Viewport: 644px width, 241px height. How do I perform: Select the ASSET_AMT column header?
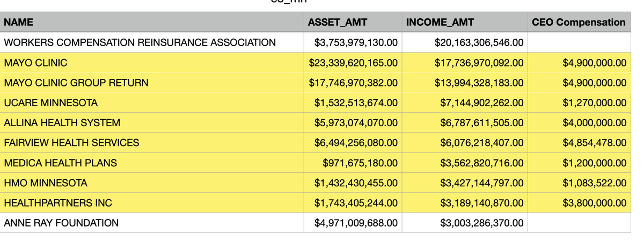353,22
